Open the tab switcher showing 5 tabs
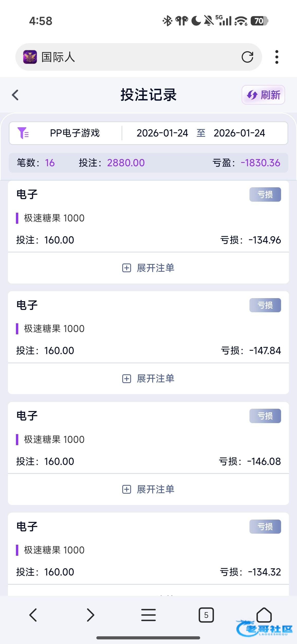Viewport: 297px width, 644px height. [206, 615]
